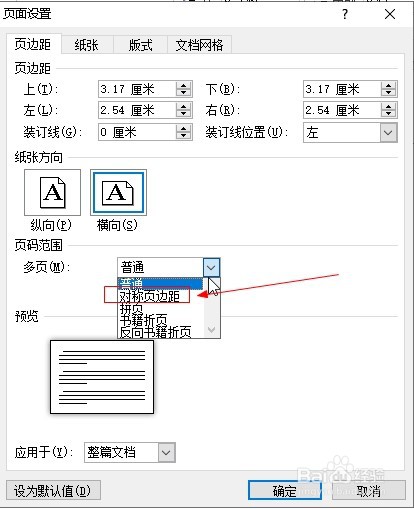Close the 页面设置 dialog
414x509 pixels.
(390, 14)
